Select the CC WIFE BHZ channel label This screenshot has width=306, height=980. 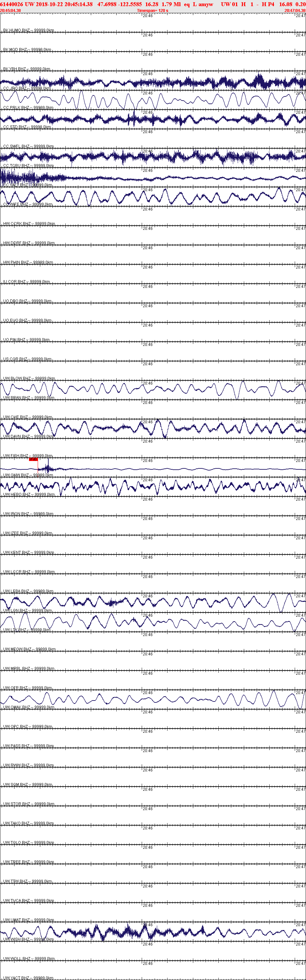tap(28, 204)
